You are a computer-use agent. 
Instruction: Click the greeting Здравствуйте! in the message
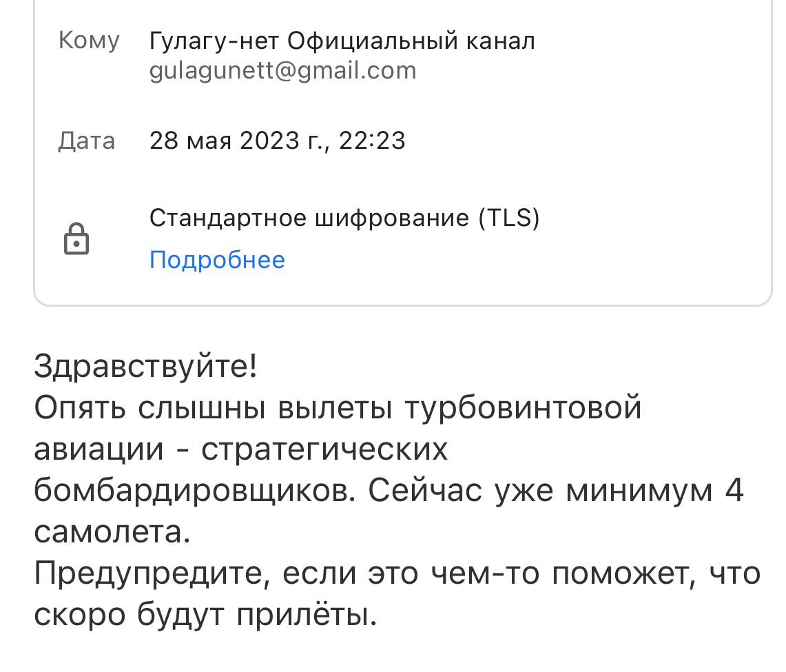145,366
